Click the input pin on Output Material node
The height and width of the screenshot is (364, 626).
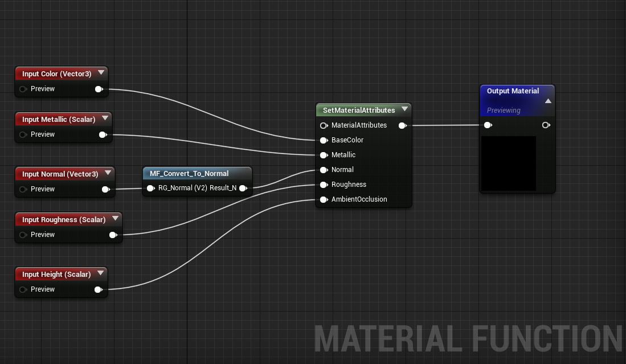[x=488, y=125]
